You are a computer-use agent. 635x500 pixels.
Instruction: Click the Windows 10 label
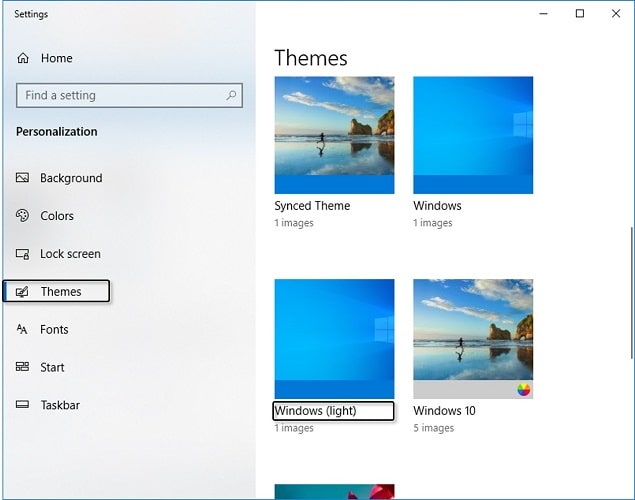[x=444, y=411]
